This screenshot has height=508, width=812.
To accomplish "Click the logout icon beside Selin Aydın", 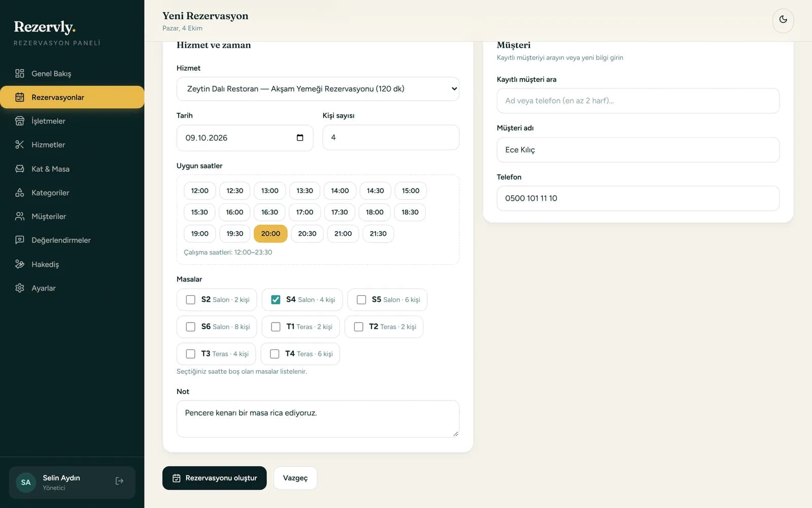I will 119,481.
